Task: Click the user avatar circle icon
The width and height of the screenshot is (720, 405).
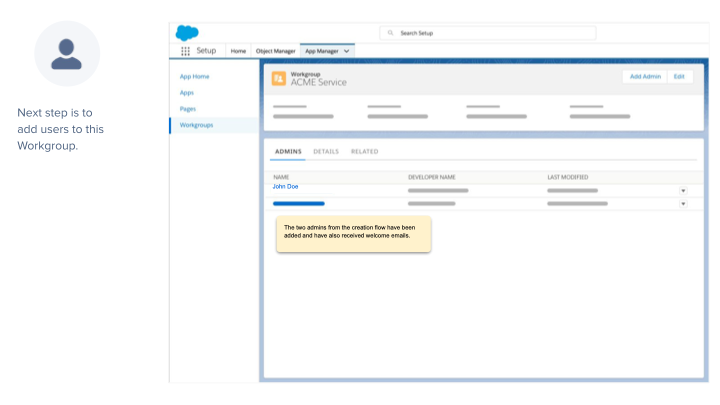Action: coord(67,54)
